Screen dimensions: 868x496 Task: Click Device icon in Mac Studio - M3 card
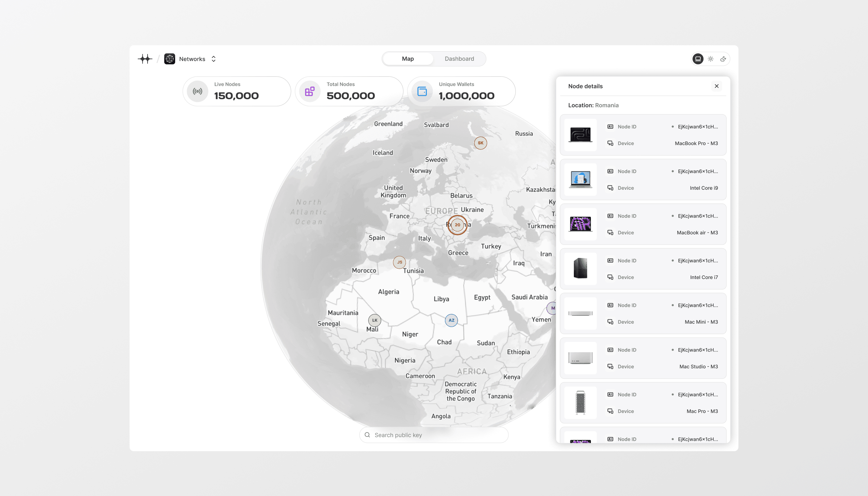click(x=610, y=366)
